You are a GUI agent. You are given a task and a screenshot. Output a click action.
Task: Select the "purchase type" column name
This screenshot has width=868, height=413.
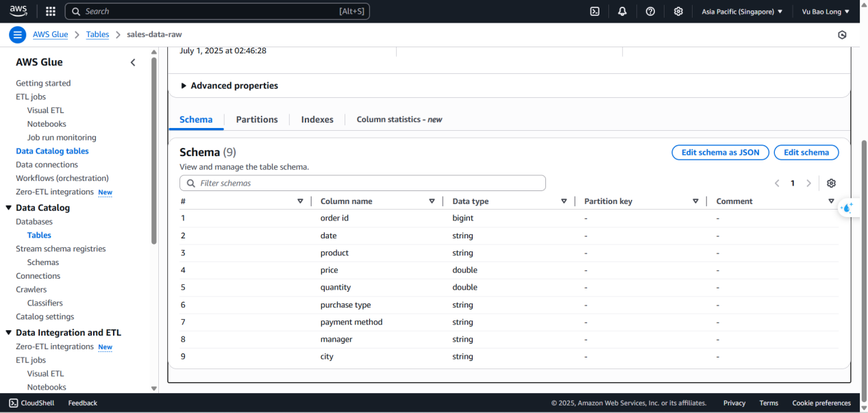coord(346,305)
